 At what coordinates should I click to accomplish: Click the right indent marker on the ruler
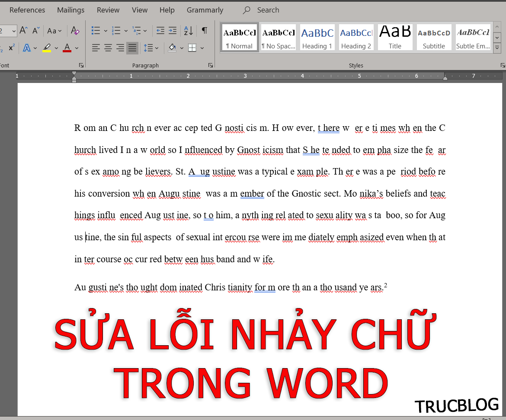[445, 77]
